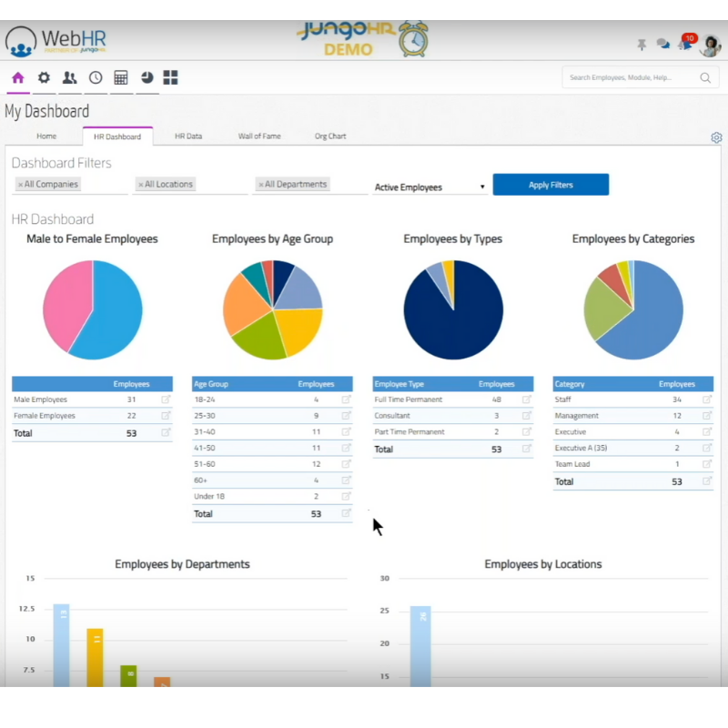The width and height of the screenshot is (728, 728).
Task: Open details icon for 41-50 row
Action: click(346, 448)
